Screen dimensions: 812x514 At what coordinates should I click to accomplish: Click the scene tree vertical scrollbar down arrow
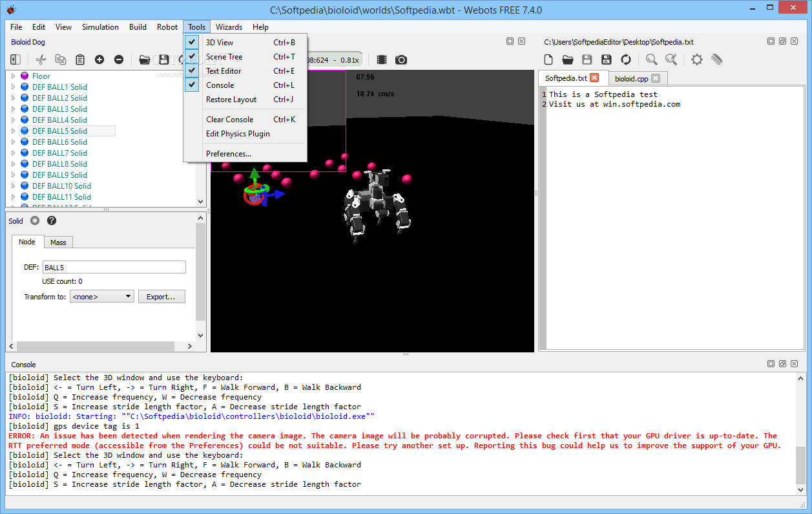tap(200, 202)
